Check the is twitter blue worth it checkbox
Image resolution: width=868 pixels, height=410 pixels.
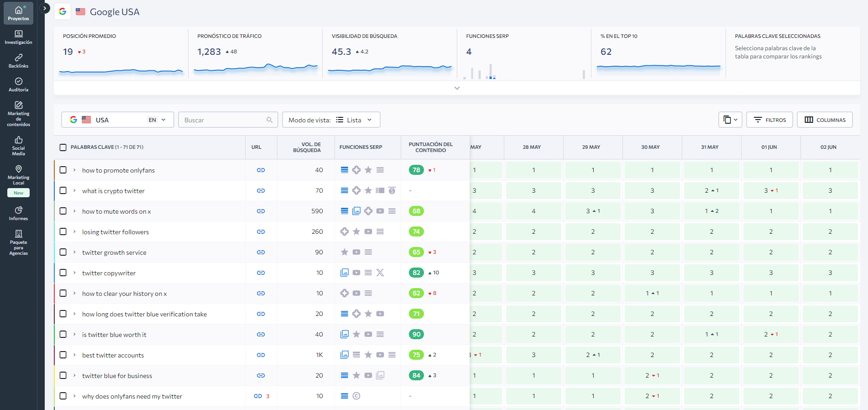(x=63, y=334)
